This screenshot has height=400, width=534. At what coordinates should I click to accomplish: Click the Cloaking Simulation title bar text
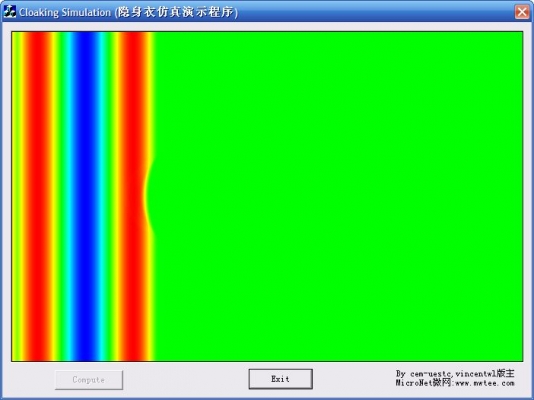click(65, 13)
